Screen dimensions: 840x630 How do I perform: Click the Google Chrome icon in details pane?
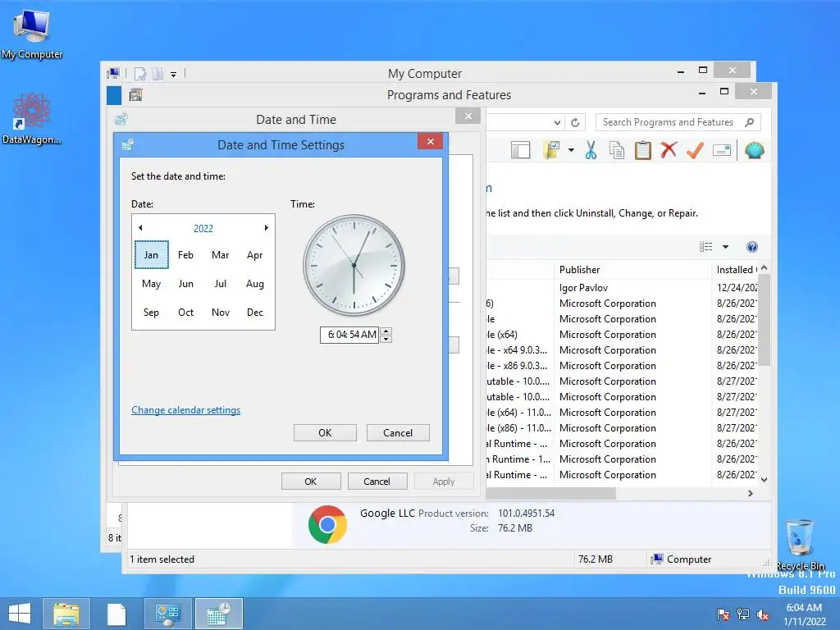click(x=327, y=524)
